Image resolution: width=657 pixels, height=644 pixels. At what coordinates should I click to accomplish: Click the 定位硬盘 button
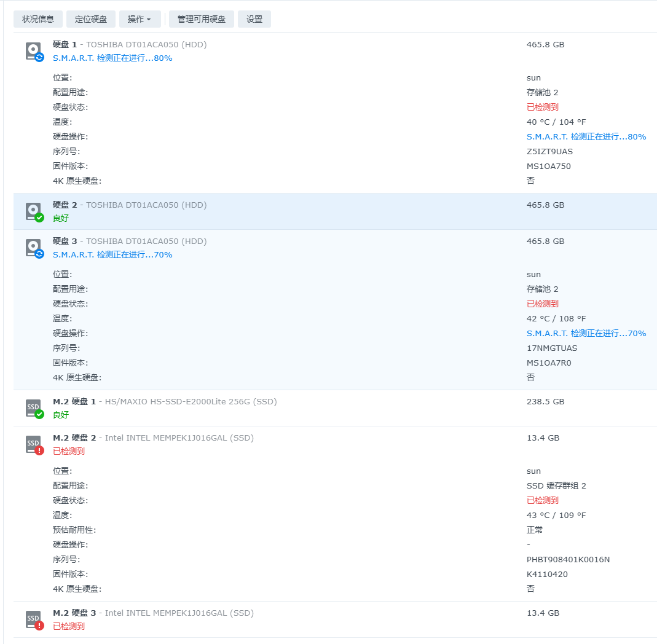click(91, 19)
